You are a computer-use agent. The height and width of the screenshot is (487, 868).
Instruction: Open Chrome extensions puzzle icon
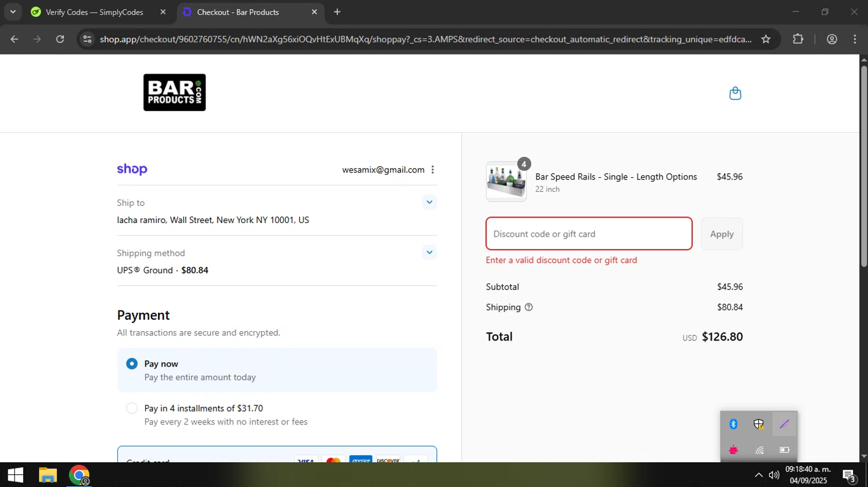point(798,39)
